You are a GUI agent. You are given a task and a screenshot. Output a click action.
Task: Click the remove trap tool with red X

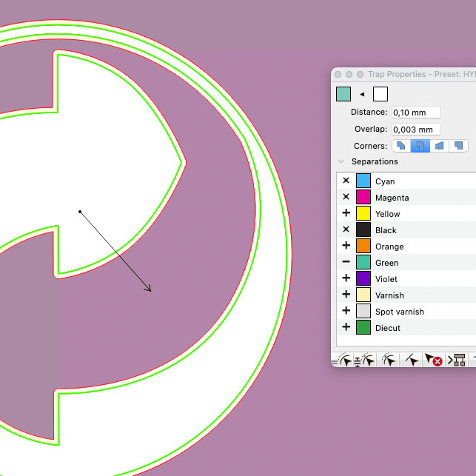[x=433, y=360]
